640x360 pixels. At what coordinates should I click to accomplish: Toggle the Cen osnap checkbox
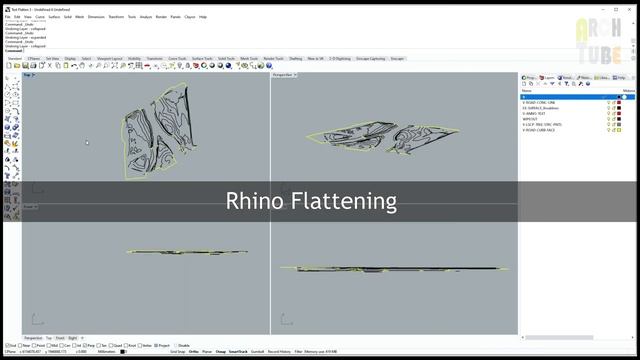[x=62, y=345]
